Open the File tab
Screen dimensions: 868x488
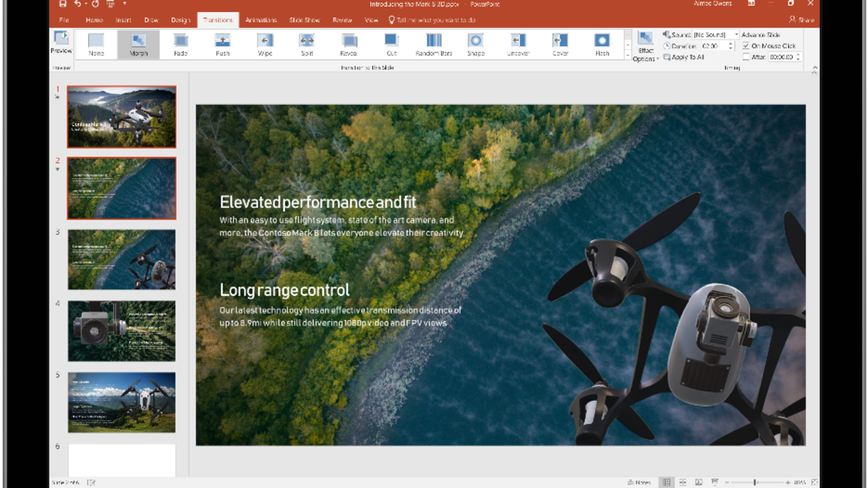point(64,20)
